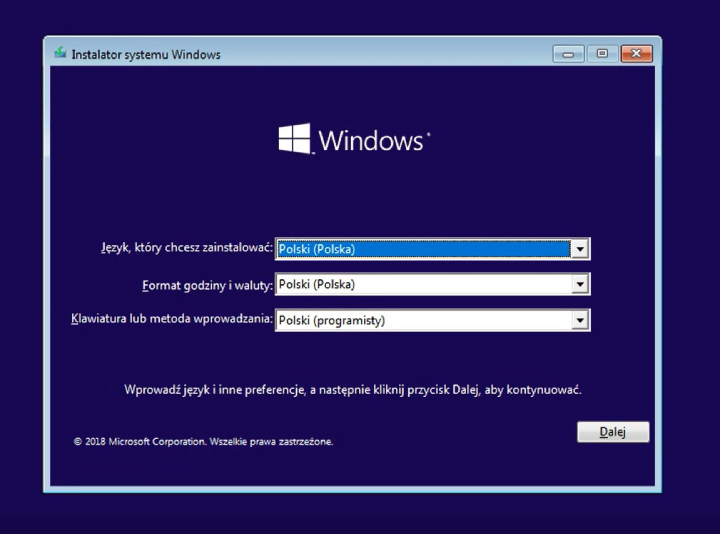Click the Windows logo emblem

pos(294,138)
